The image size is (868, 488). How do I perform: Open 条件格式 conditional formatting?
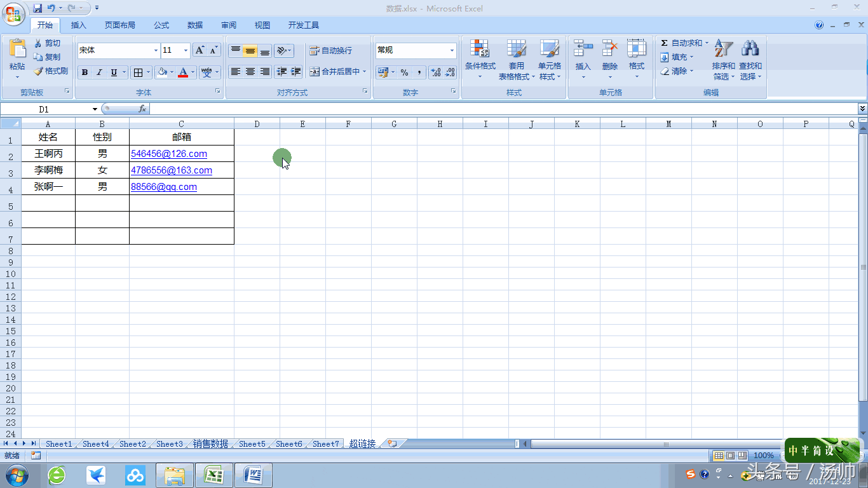[x=480, y=59]
